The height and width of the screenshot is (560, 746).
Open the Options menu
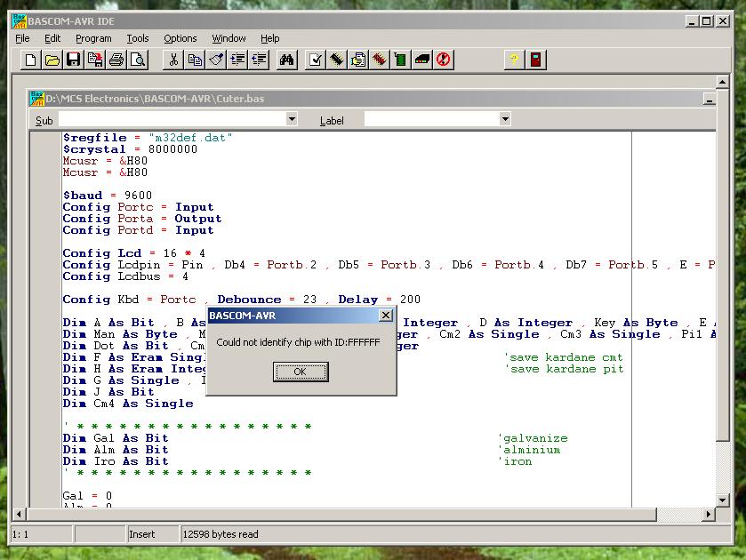click(180, 38)
